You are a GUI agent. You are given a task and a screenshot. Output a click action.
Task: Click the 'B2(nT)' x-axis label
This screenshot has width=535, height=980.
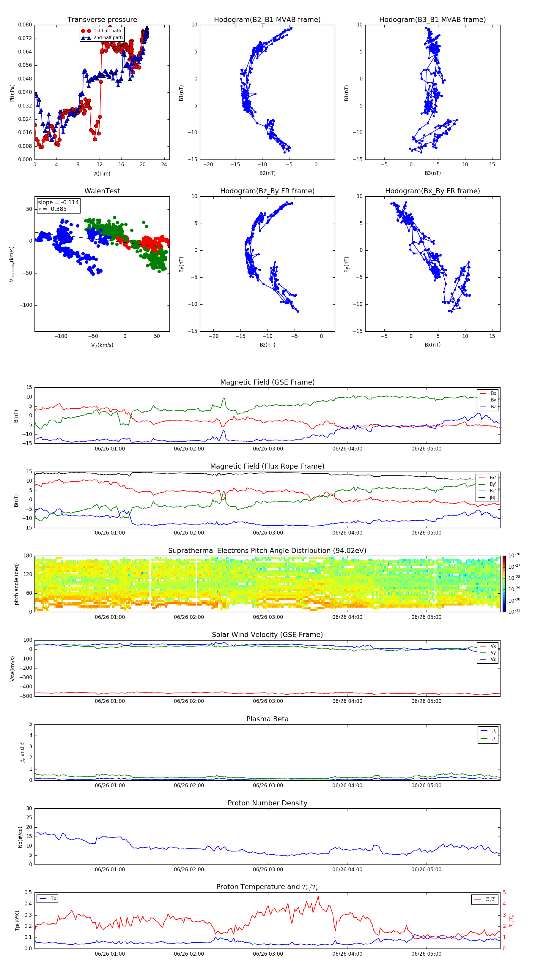pyautogui.click(x=267, y=173)
